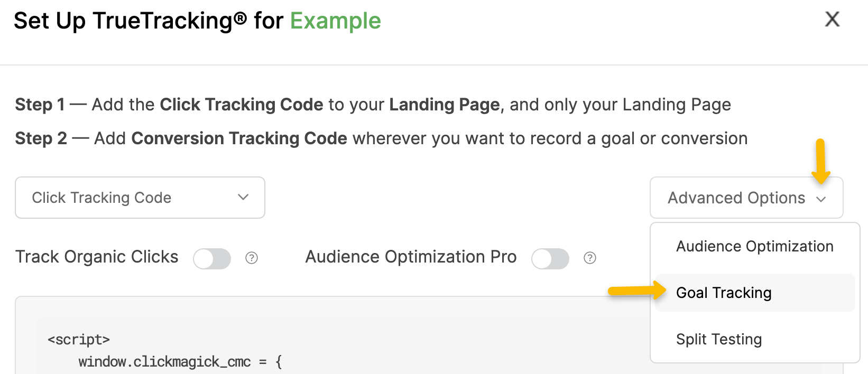The height and width of the screenshot is (374, 868).
Task: Open the Click Tracking Code dropdown
Action: tap(140, 198)
